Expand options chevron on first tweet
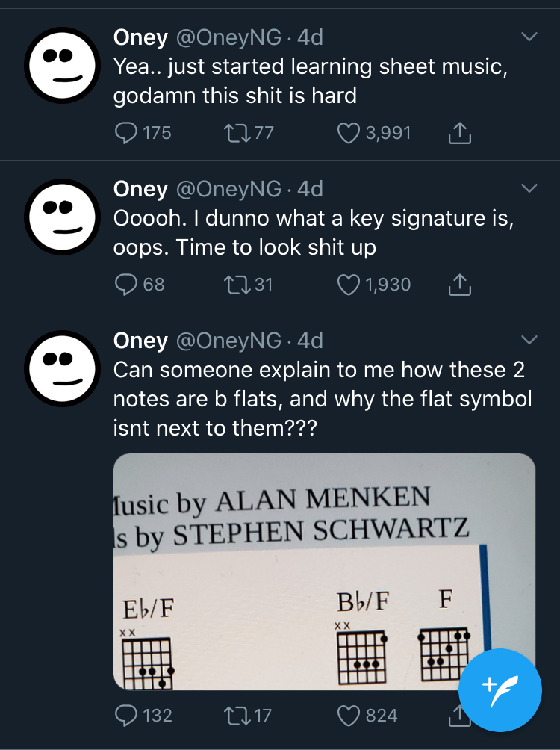 pos(529,37)
